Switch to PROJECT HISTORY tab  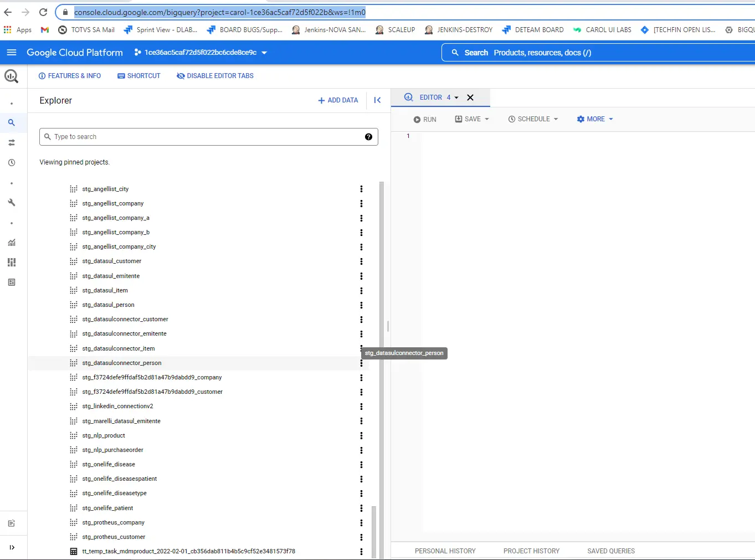coord(531,551)
